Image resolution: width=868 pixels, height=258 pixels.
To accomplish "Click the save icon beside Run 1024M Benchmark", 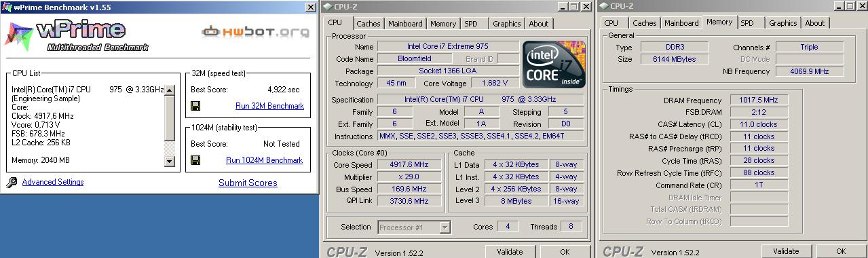I will point(195,160).
